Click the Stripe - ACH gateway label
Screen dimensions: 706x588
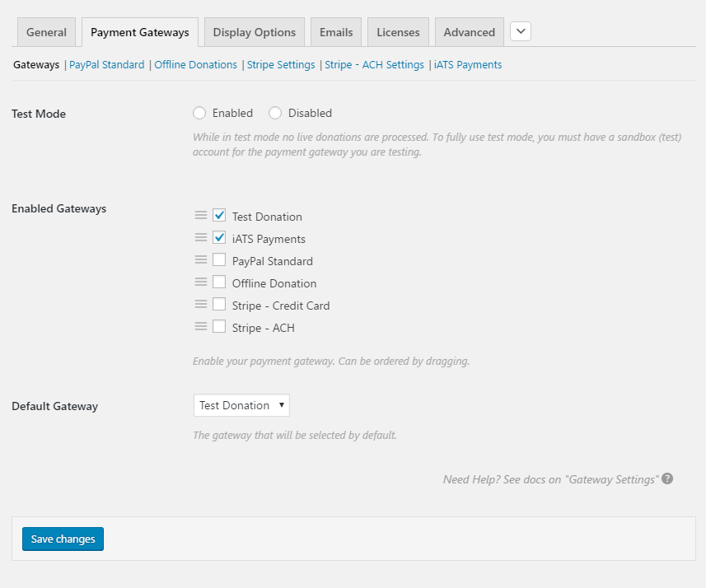pyautogui.click(x=264, y=328)
